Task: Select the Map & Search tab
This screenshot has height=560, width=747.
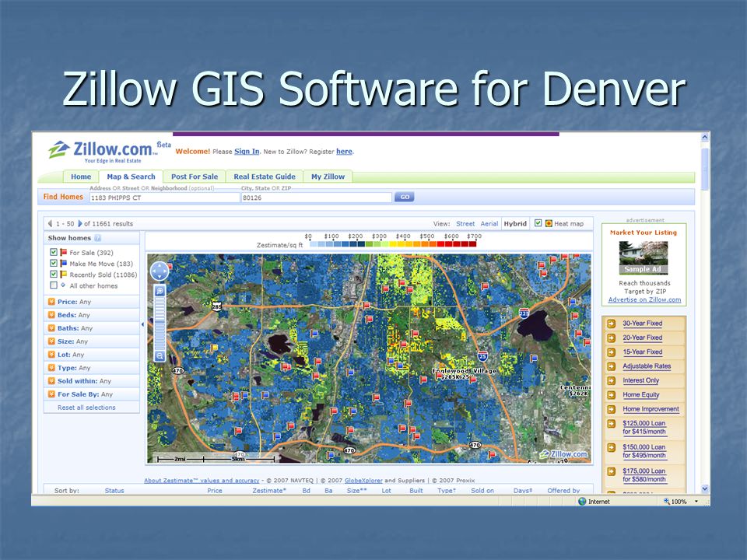Action: point(131,177)
